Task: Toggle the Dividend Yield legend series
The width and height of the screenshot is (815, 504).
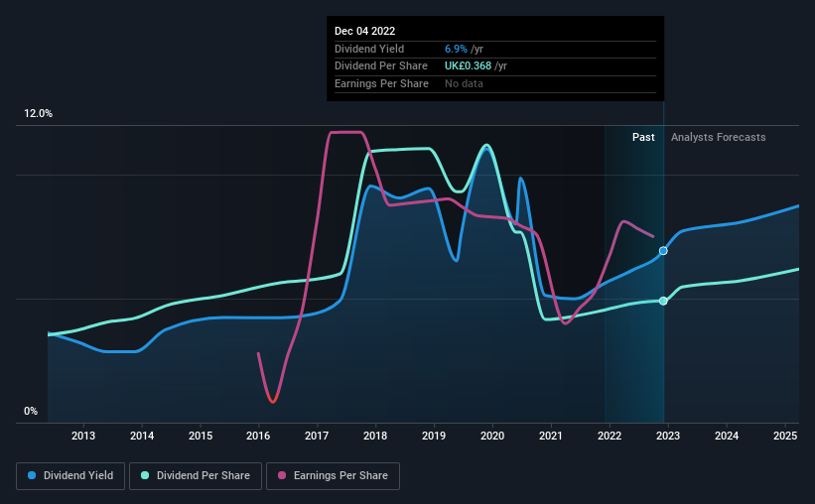Action: (x=70, y=476)
